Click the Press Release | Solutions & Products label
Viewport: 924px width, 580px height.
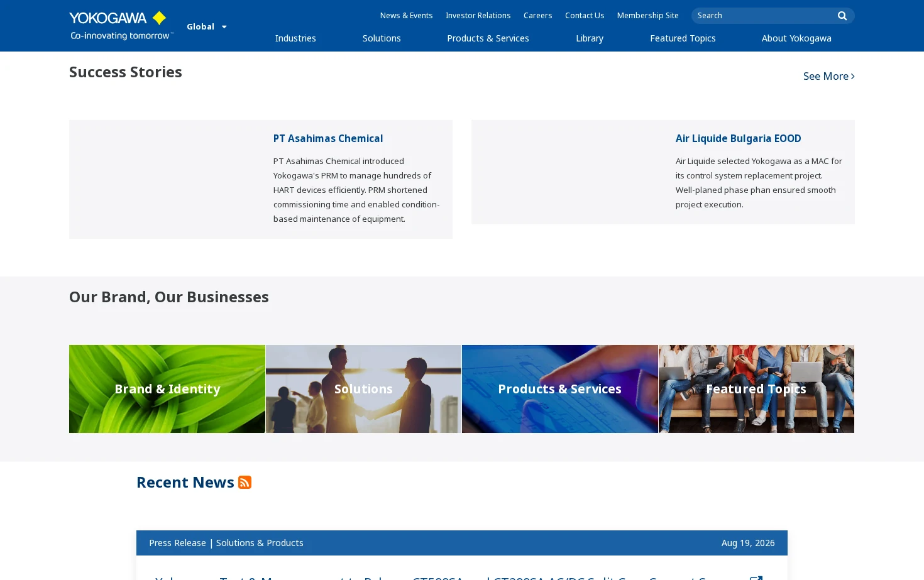(226, 543)
